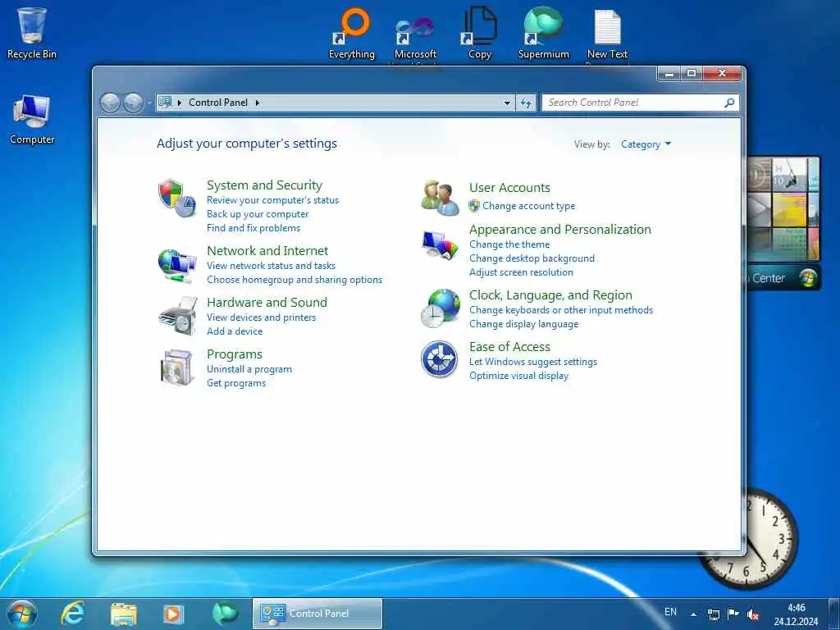Launch Internet Explorer from taskbar
840x630 pixels.
point(73,614)
